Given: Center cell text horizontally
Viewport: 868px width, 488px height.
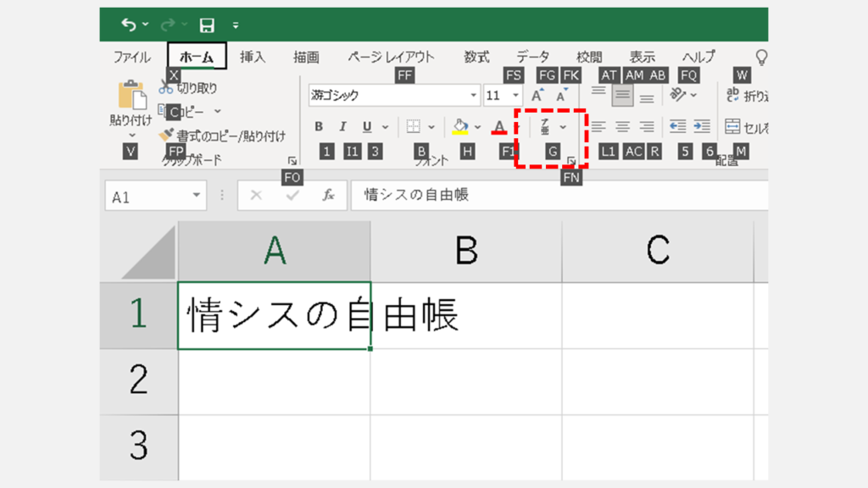Looking at the screenshot, I should (x=623, y=127).
